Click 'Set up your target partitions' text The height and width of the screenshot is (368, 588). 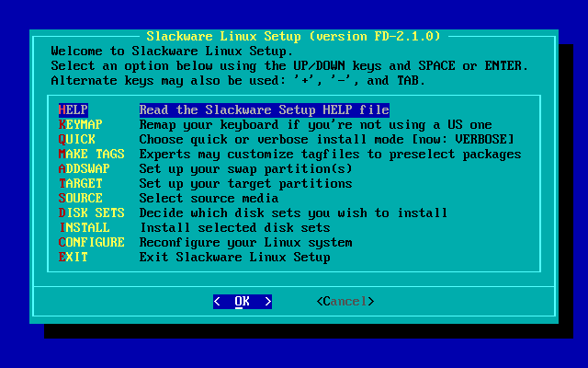coord(245,183)
